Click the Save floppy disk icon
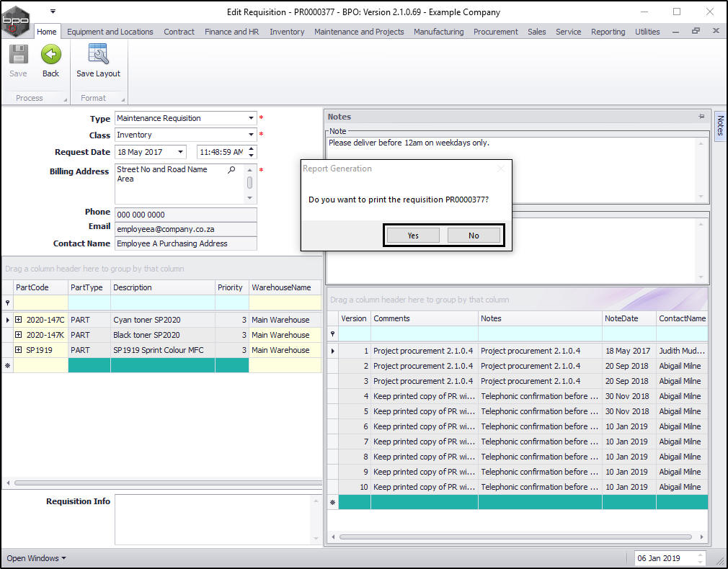 point(18,55)
